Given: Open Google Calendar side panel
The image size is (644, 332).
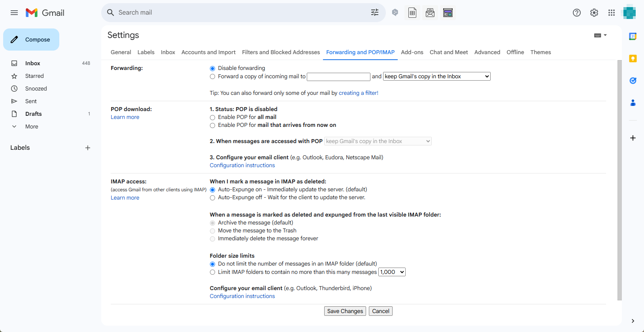Looking at the screenshot, I should point(633,36).
